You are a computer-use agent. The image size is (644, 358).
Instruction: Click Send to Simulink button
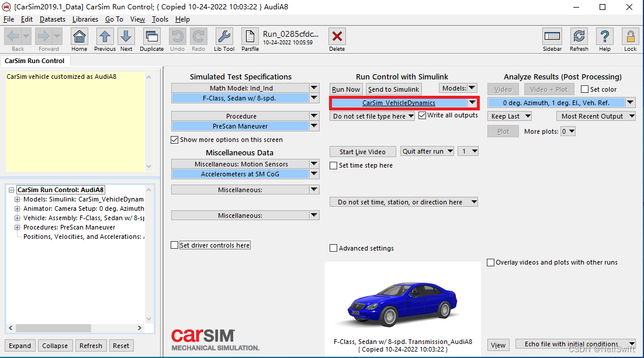click(x=393, y=89)
